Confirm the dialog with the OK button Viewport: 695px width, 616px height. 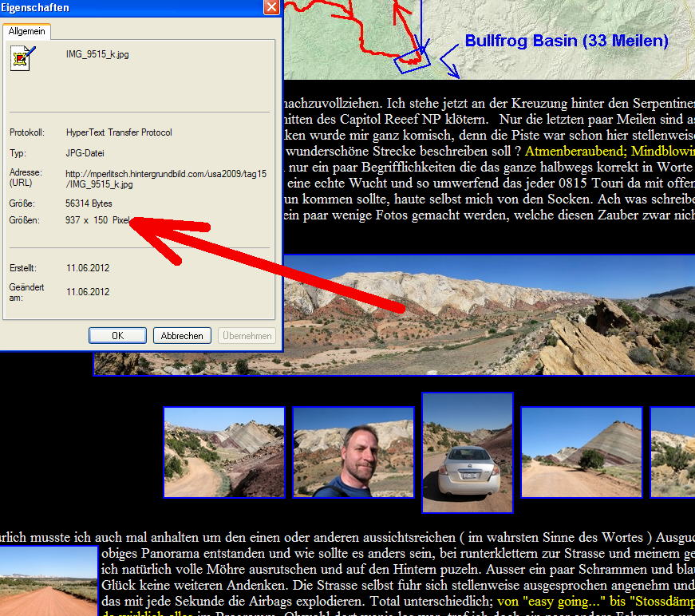pyautogui.click(x=117, y=336)
